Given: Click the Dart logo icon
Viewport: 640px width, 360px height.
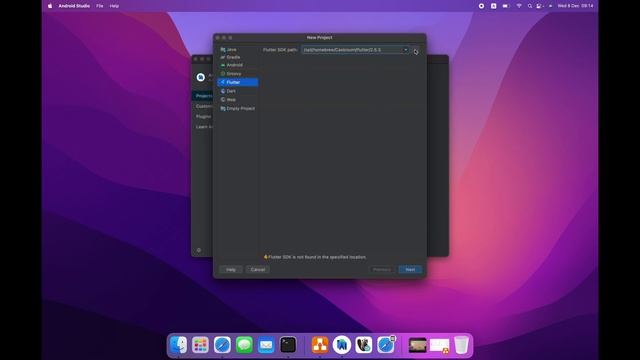Looking at the screenshot, I should tap(223, 91).
